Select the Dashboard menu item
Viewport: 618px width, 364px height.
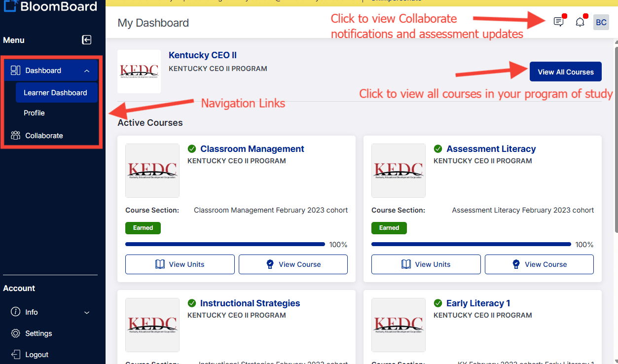51,71
